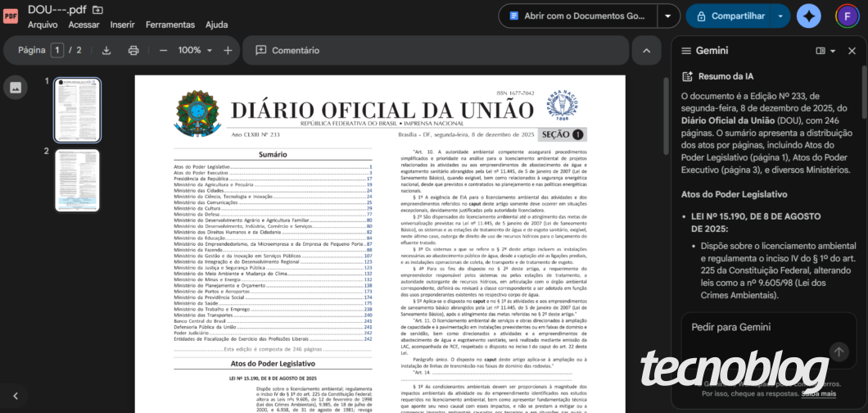Click Defensoria Pública da União summary row
This screenshot has width=868, height=413.
(x=273, y=327)
